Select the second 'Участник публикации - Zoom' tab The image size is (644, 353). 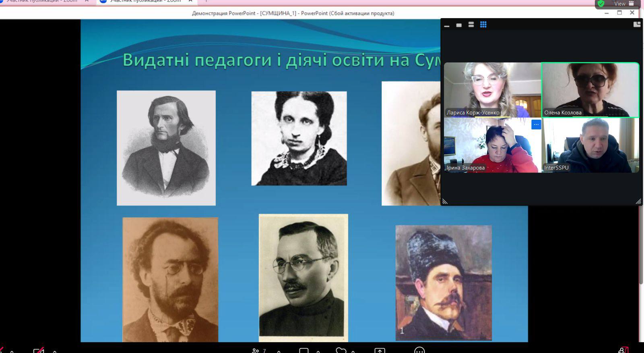(x=145, y=1)
